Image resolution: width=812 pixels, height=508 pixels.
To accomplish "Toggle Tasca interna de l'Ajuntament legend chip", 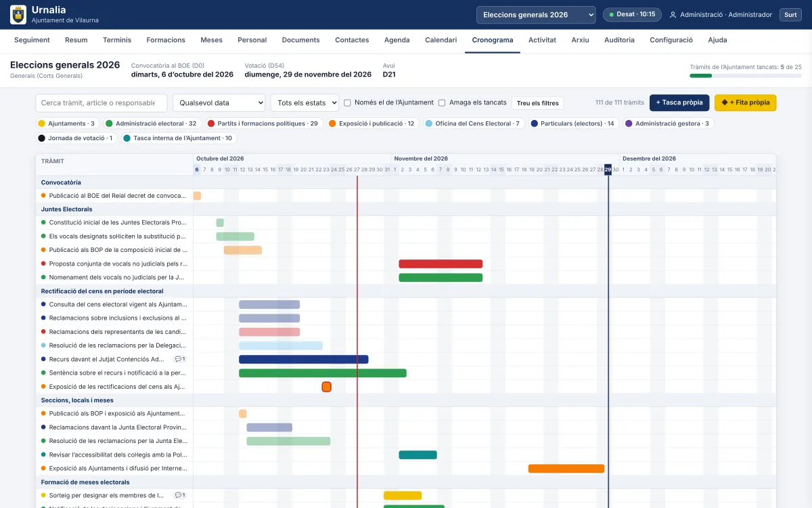I will [179, 138].
